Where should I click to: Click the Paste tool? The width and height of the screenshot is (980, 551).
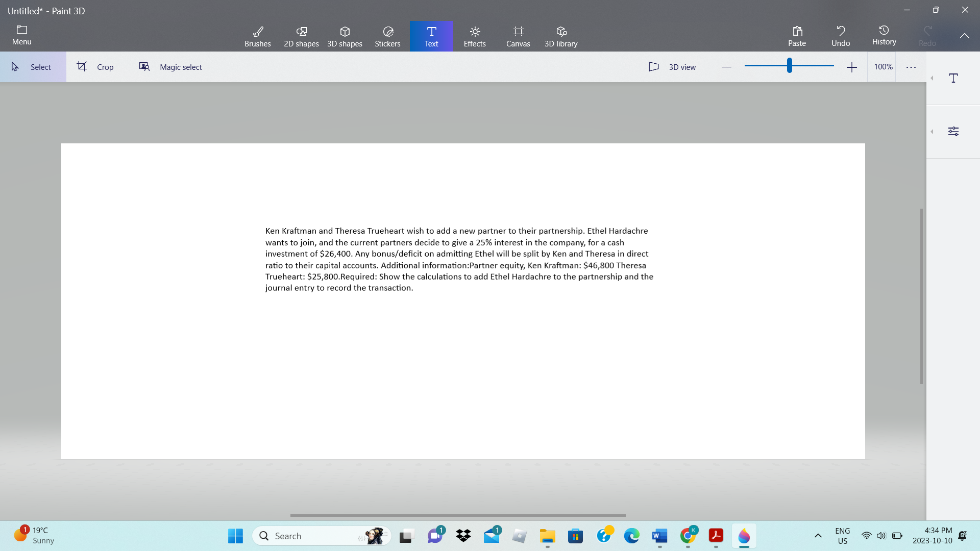coord(797,36)
